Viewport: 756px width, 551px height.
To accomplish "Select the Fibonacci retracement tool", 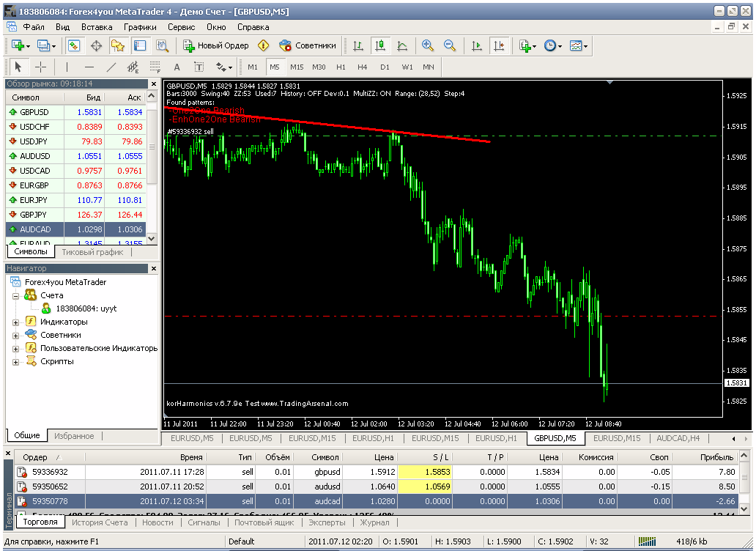I will point(155,67).
